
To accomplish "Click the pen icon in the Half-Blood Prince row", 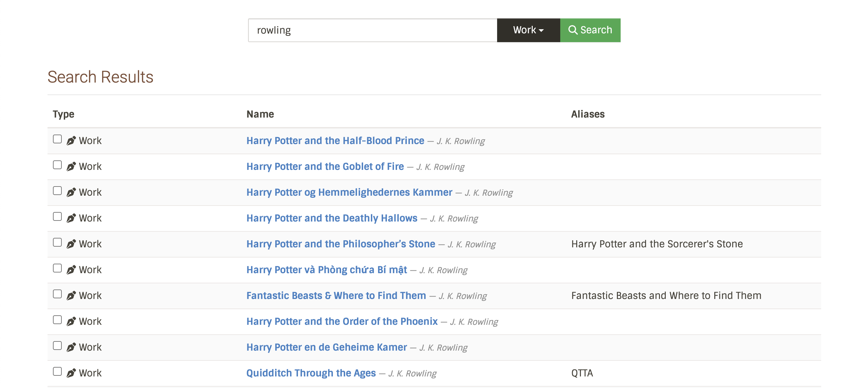I will click(71, 141).
